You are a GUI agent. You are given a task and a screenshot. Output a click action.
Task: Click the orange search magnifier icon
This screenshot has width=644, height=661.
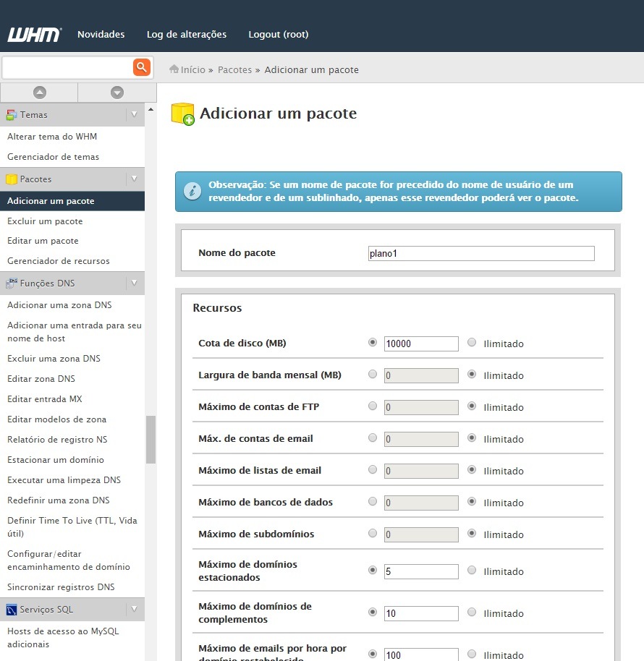[x=142, y=67]
